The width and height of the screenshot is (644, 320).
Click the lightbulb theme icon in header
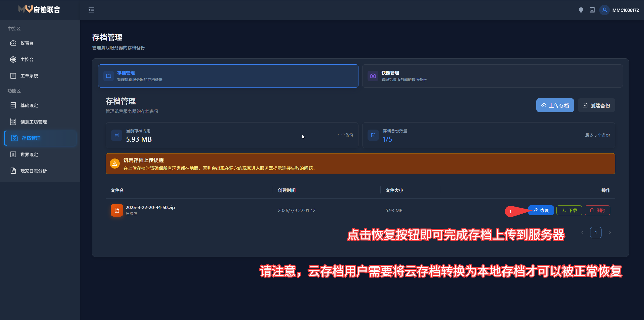[581, 10]
